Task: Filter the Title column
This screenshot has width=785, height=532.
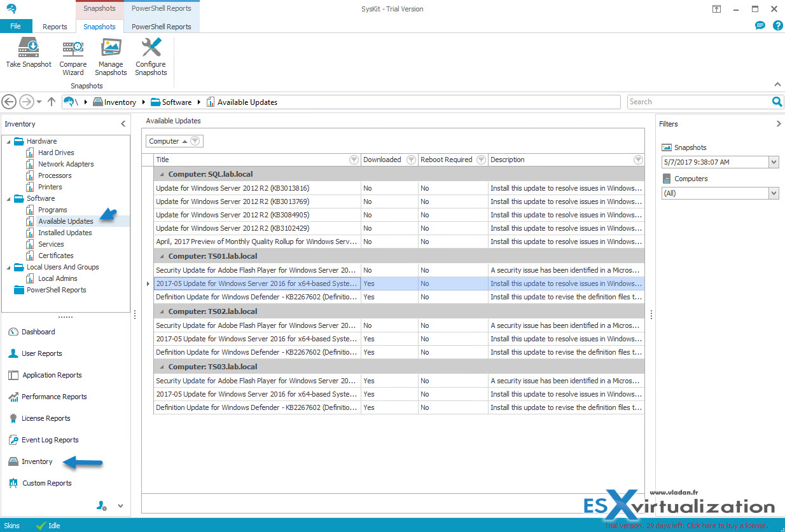Action: point(354,160)
